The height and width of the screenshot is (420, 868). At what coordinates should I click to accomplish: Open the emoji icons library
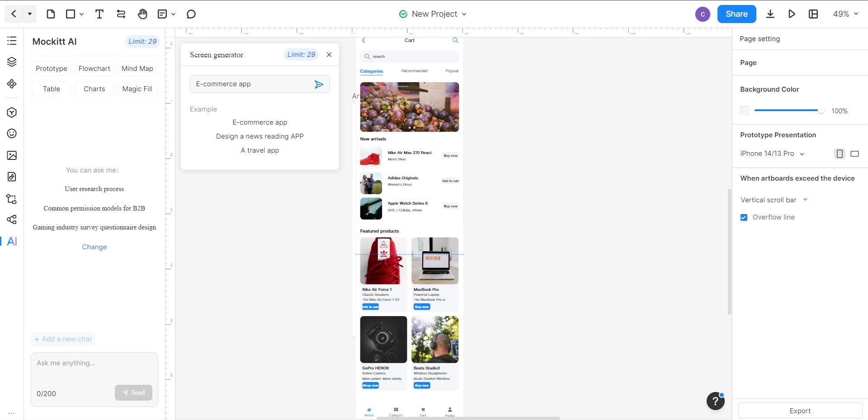pos(12,133)
